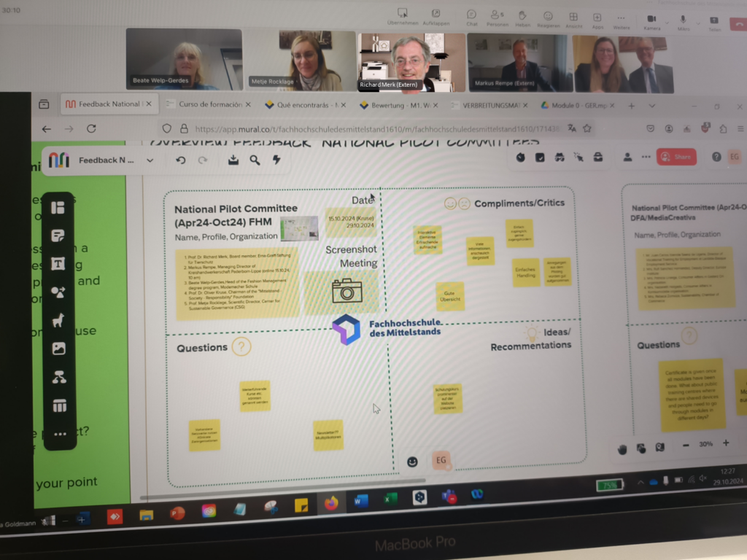
Task: Undo the last action in Mural
Action: click(180, 160)
